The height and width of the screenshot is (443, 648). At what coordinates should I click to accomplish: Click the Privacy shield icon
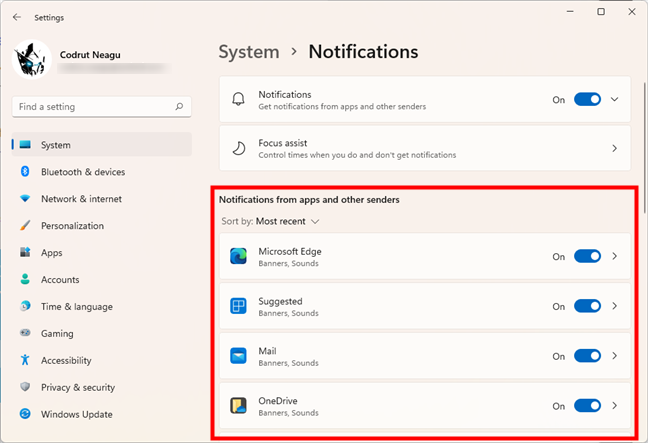(25, 387)
